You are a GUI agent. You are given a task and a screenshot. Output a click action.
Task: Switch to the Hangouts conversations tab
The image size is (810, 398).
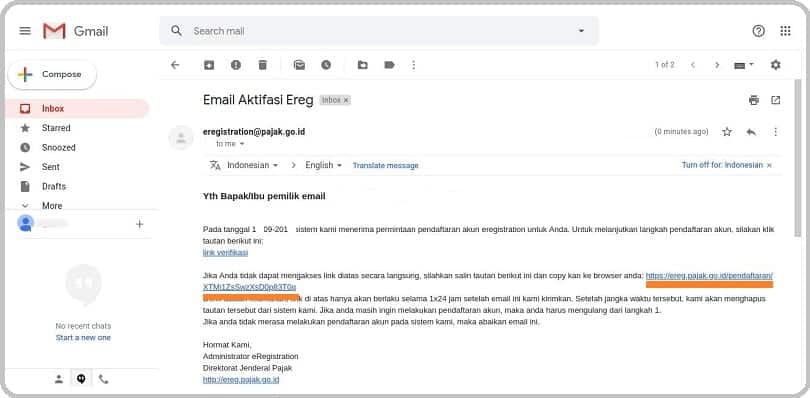81,379
